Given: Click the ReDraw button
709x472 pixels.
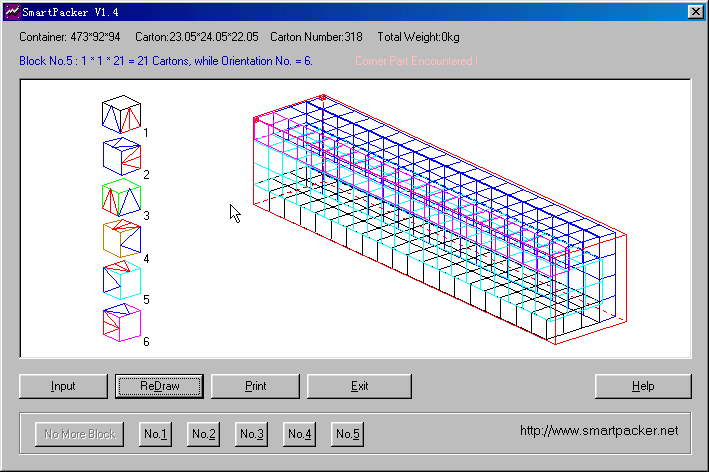Looking at the screenshot, I should coord(159,386).
